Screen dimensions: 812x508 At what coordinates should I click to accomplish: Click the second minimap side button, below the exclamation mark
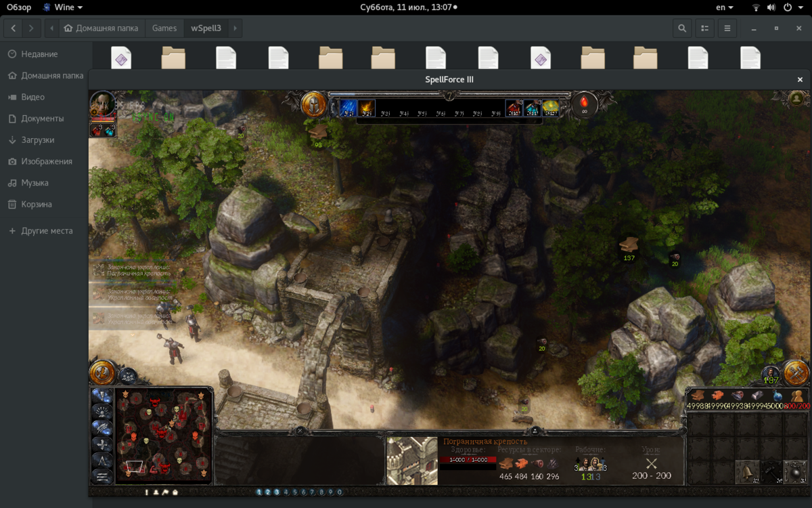102,411
